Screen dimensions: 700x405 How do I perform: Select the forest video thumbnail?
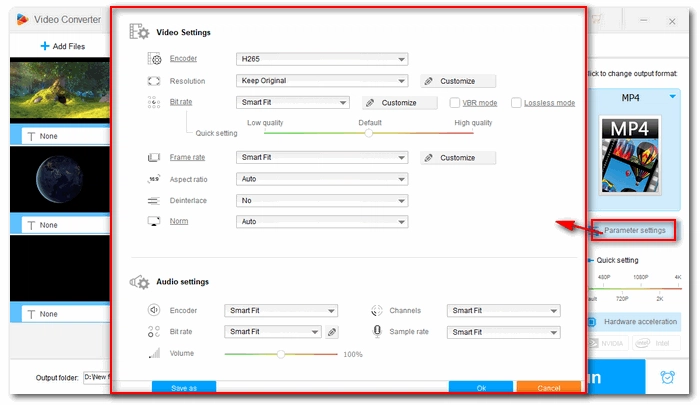[x=60, y=90]
